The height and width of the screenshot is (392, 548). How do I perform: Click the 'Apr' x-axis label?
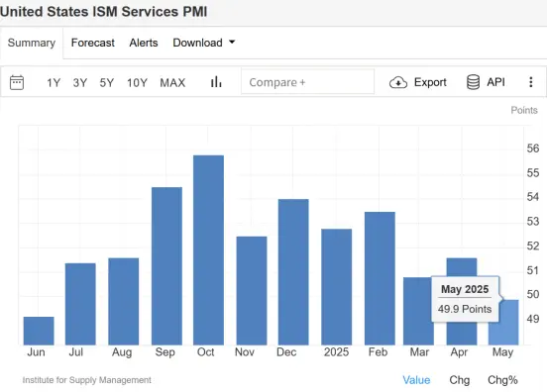coord(459,352)
